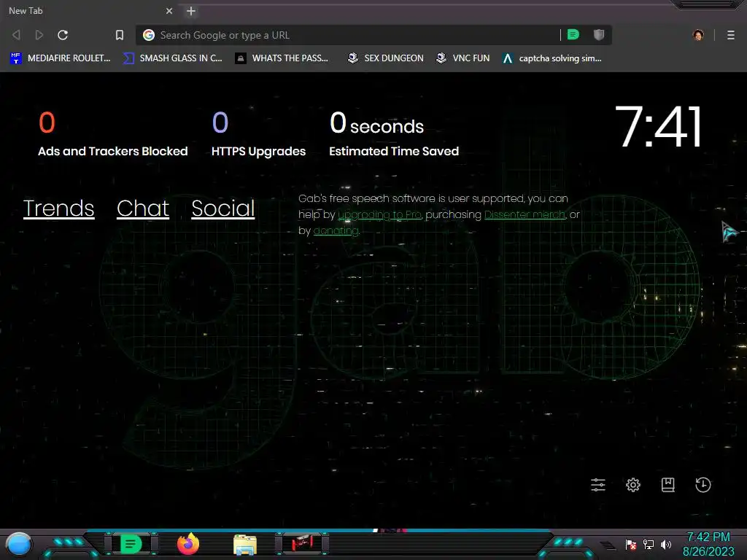Open File Explorer from the taskbar
747x560 pixels.
pyautogui.click(x=245, y=545)
